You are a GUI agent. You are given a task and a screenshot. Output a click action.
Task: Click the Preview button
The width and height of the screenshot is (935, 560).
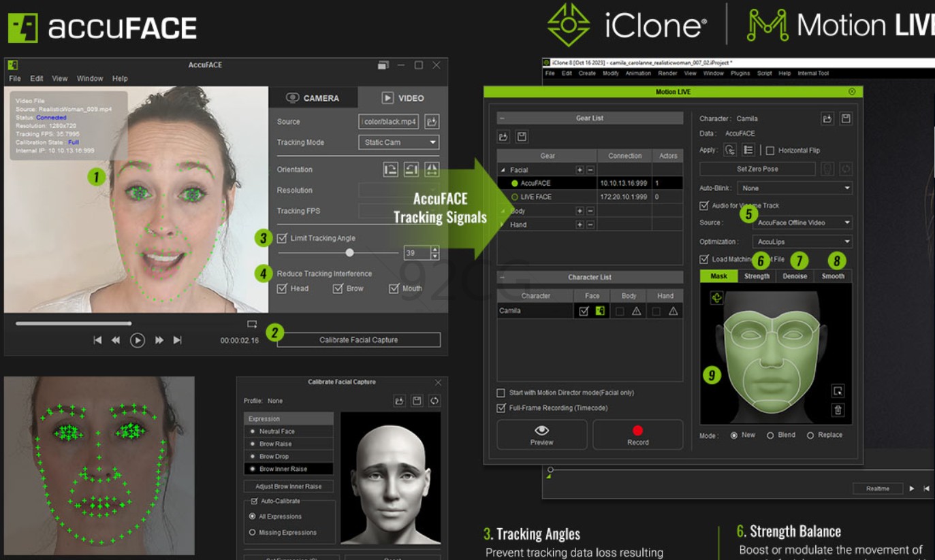(542, 435)
